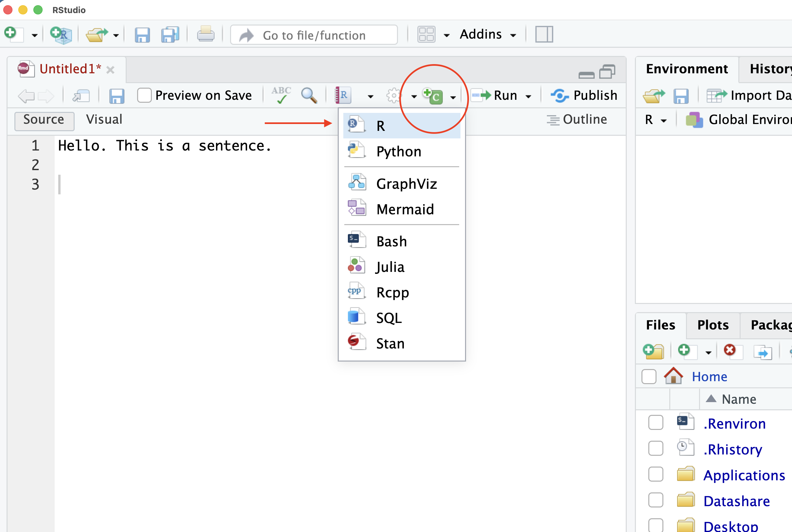
Task: Enable Preview on Save checkbox
Action: (x=144, y=95)
